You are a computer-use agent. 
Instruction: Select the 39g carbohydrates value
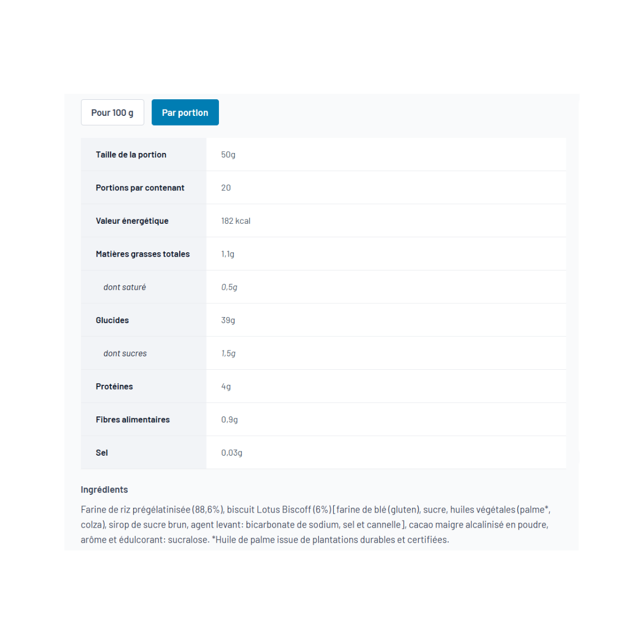tap(228, 320)
